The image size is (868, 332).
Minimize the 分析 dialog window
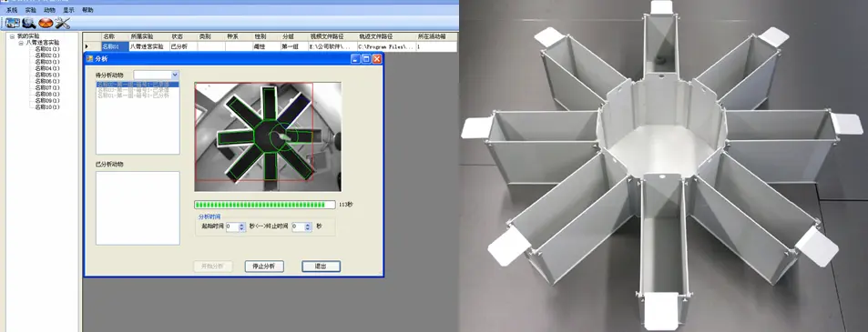point(356,58)
